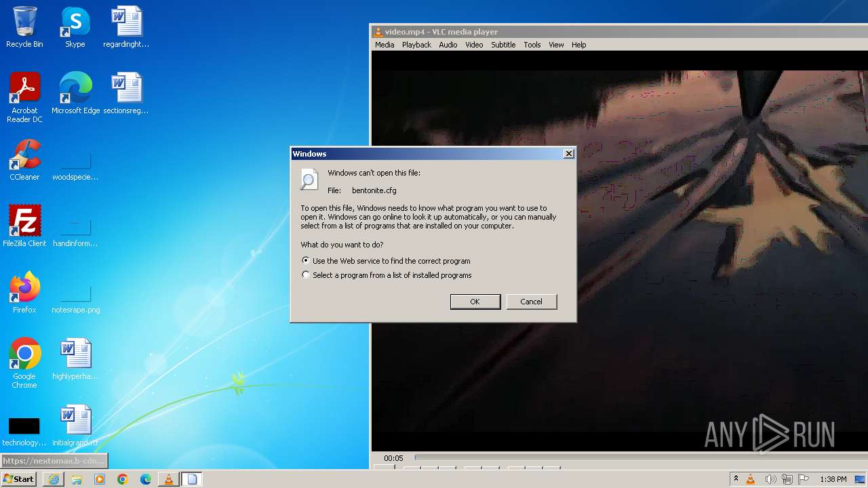Screen dimensions: 868x488
Task: Open the VLC Playback menu
Action: 416,45
